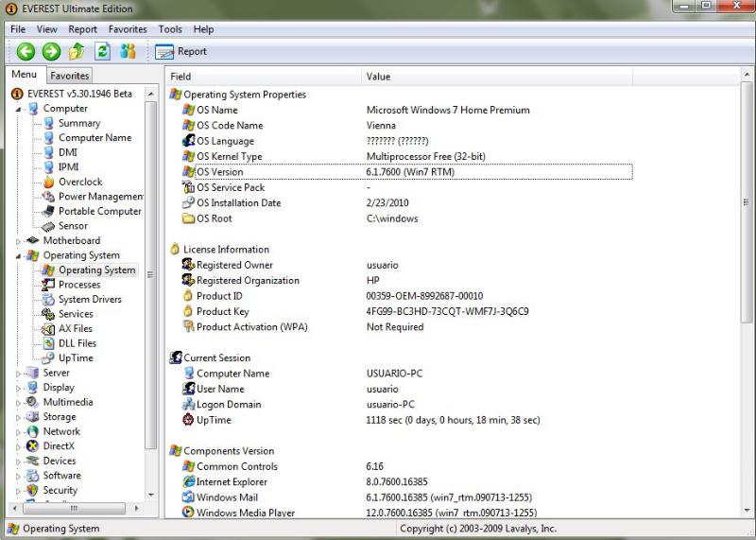
Task: Expand the Server tree node
Action: [x=18, y=373]
